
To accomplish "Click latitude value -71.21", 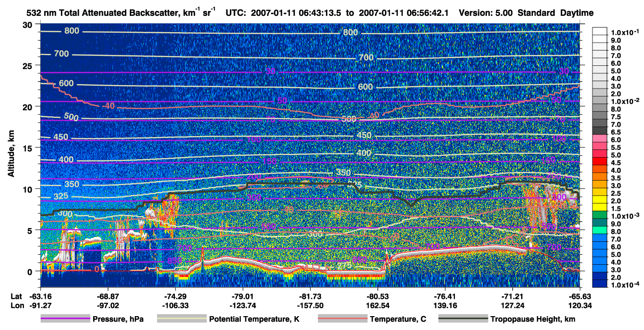I will click(x=512, y=297).
